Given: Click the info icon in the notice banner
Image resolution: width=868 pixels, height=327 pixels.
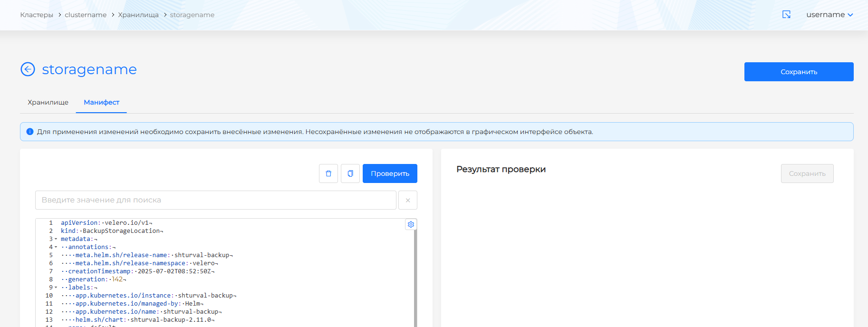Looking at the screenshot, I should pos(30,132).
